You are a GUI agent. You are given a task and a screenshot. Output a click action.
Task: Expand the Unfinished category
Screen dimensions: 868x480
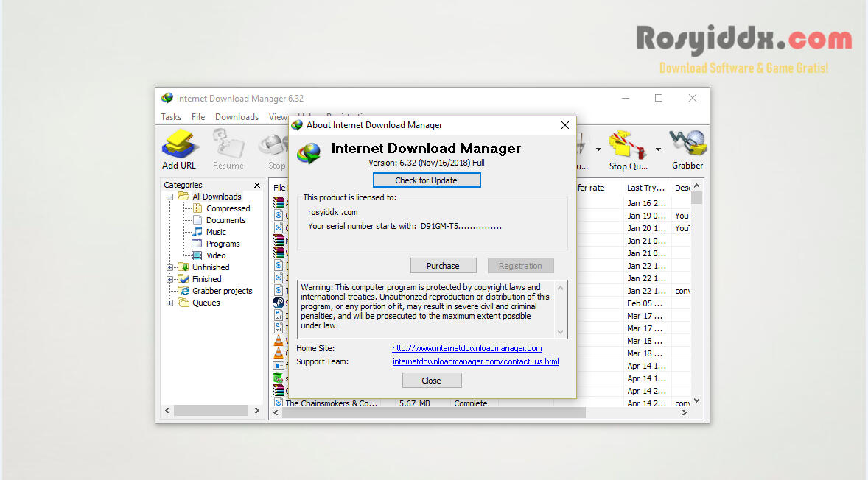170,268
